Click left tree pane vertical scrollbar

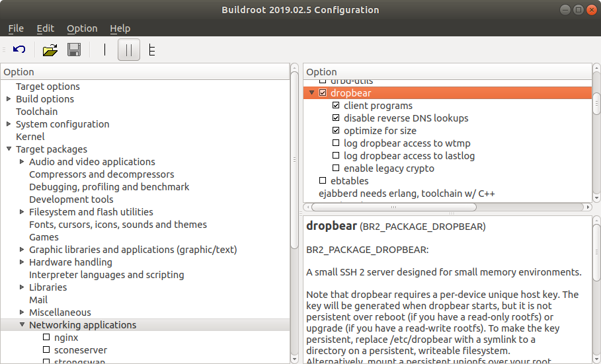(294, 160)
